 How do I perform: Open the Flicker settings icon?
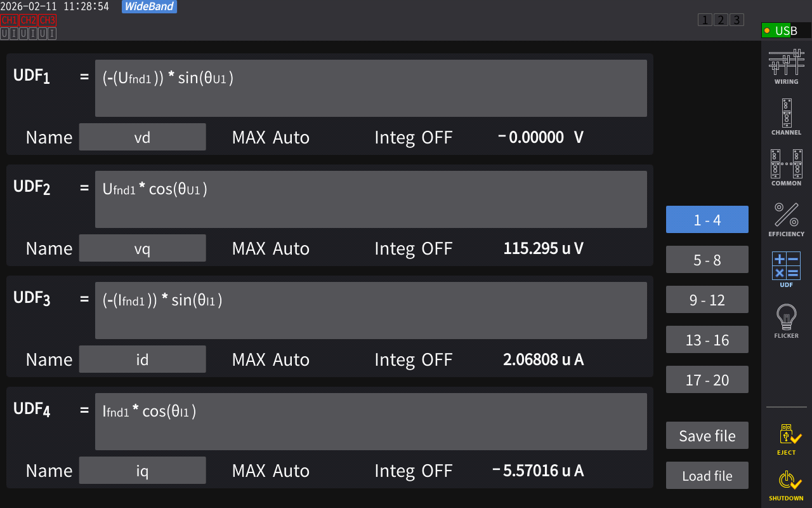click(786, 319)
